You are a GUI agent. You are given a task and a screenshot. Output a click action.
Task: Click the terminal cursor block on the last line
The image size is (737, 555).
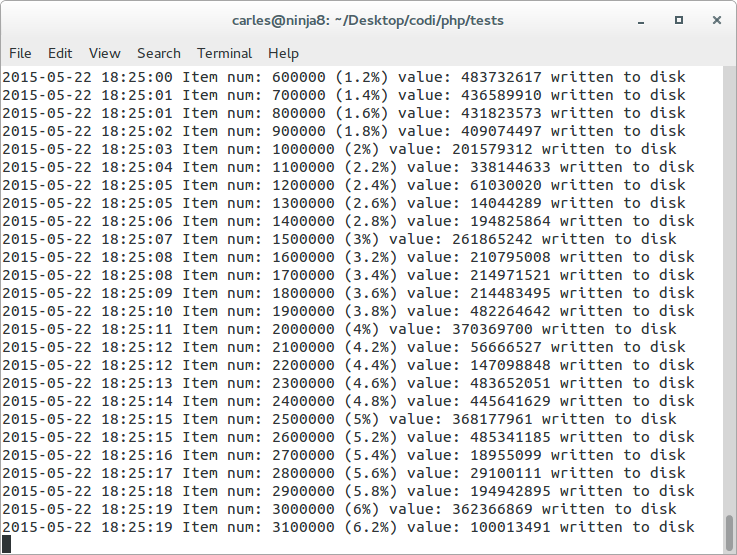[x=7, y=545]
